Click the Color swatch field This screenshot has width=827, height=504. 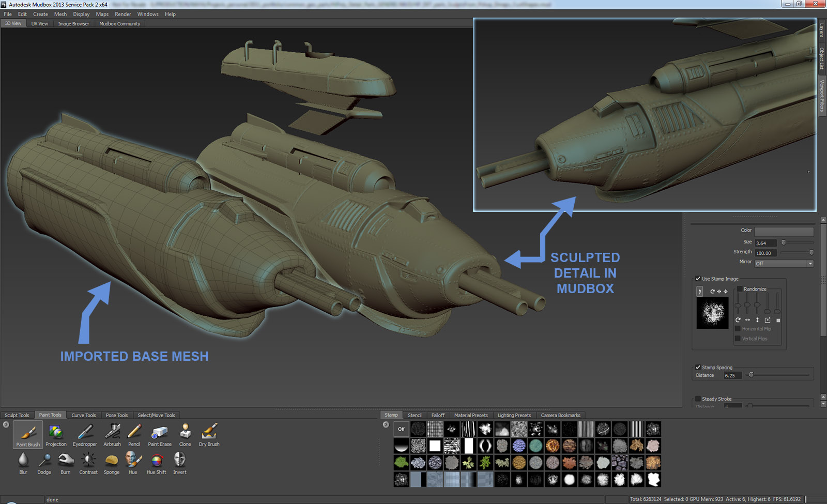[x=784, y=231]
